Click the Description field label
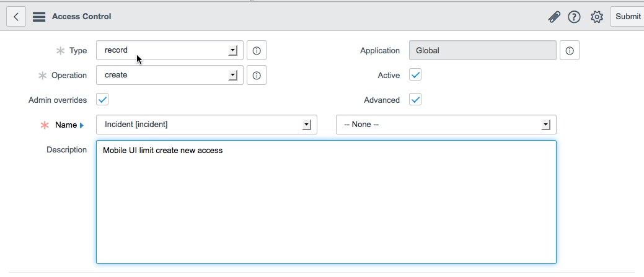Screen dimensions: 644x277 (66, 150)
